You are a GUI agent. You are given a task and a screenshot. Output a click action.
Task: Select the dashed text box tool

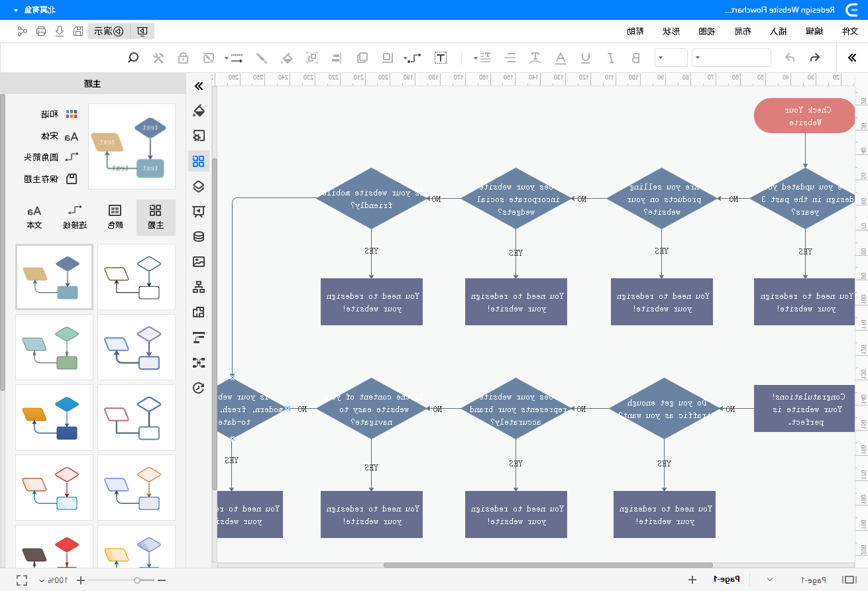(x=441, y=58)
